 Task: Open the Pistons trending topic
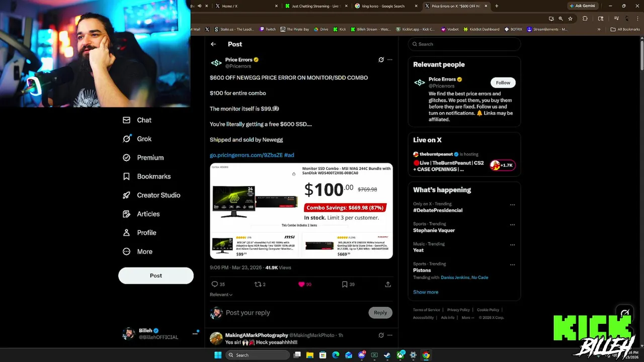[422, 270]
